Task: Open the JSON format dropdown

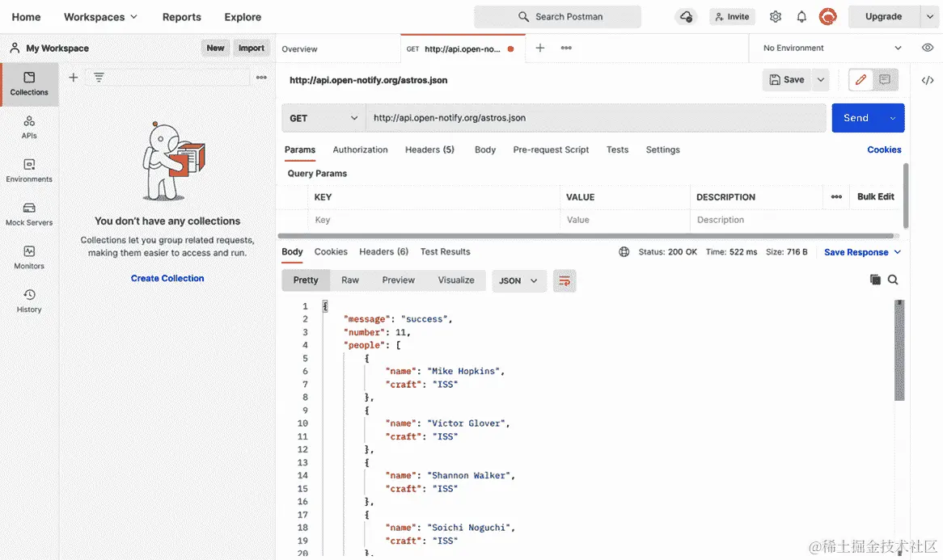Action: [x=518, y=280]
